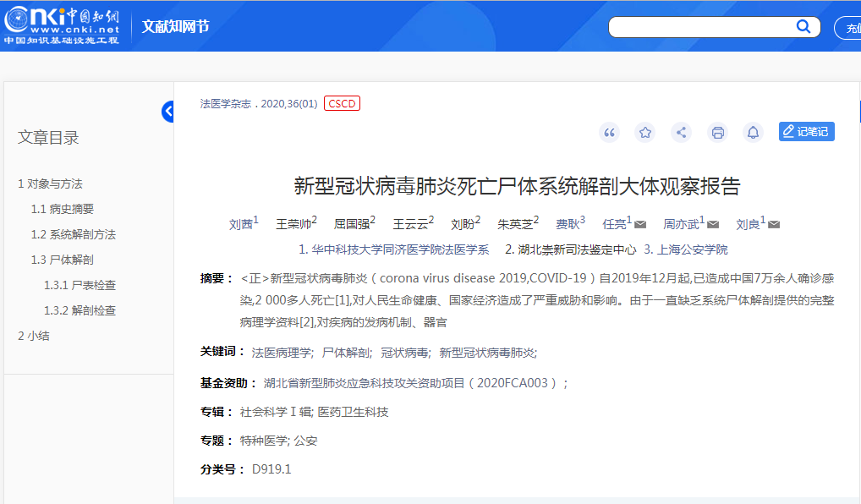
Task: Click the search magnifier icon
Action: (803, 26)
